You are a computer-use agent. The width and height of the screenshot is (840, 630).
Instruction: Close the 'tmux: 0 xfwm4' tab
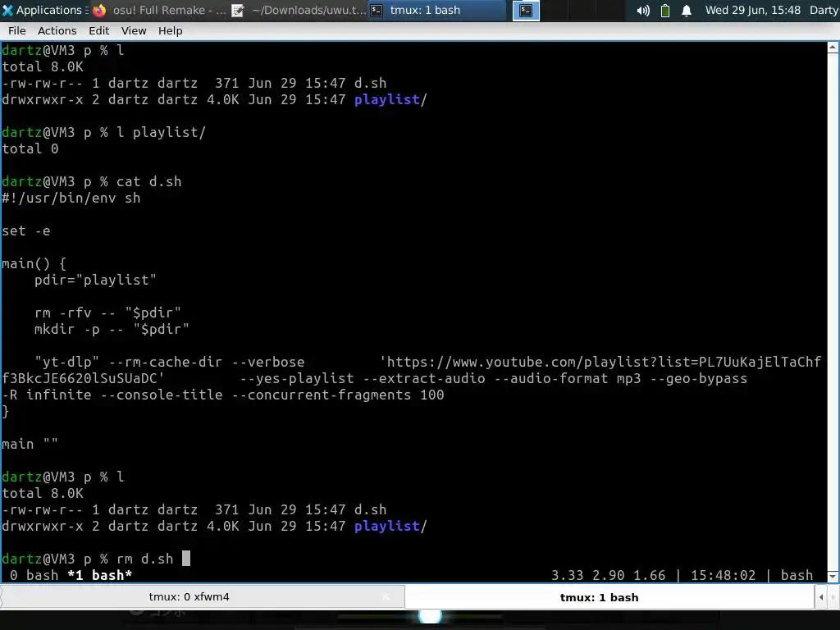pyautogui.click(x=386, y=597)
